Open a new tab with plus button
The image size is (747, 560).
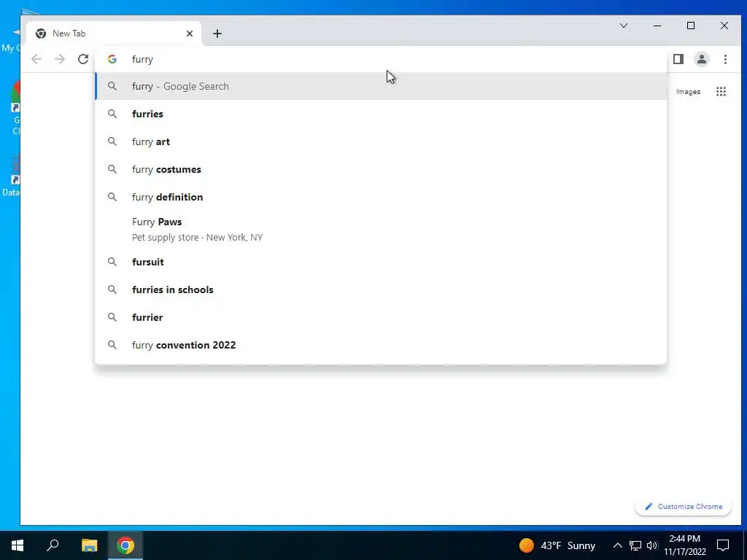pyautogui.click(x=217, y=34)
